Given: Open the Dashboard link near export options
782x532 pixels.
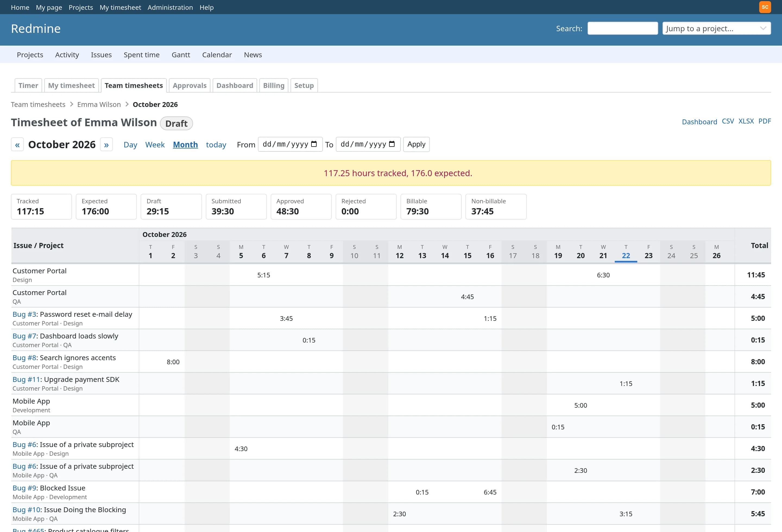Looking at the screenshot, I should pyautogui.click(x=699, y=122).
